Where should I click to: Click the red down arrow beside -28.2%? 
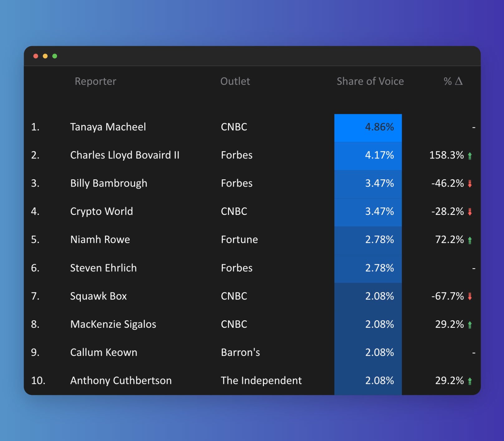coord(470,212)
